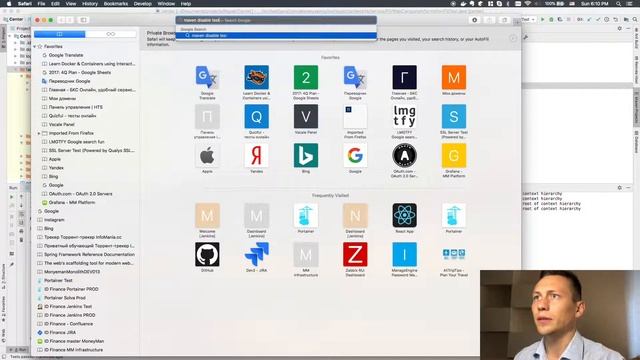Open the blue Quizful Q tile
The height and width of the screenshot is (360, 640).
(x=256, y=116)
